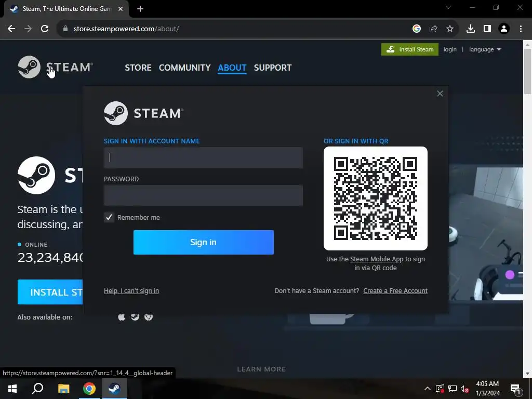Select the ABOUT menu item

pos(232,68)
